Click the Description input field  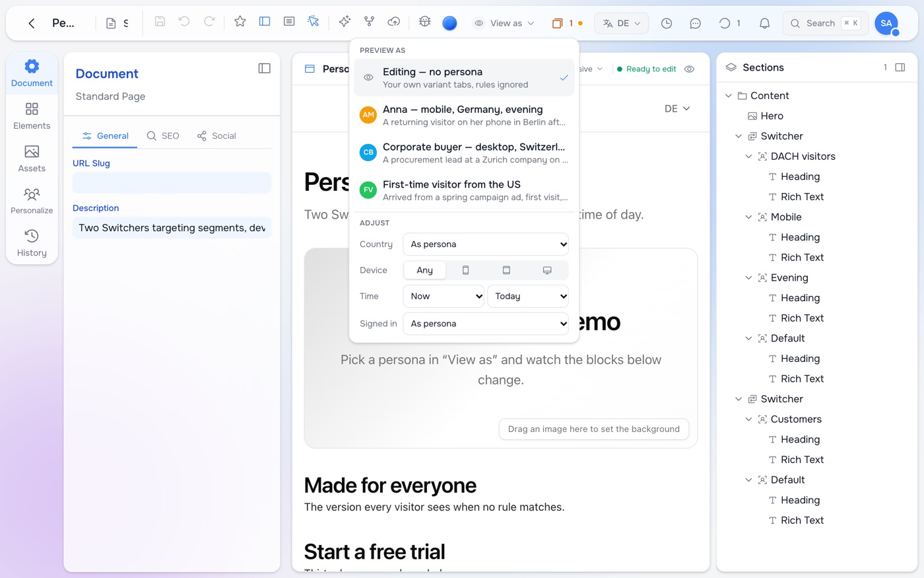(172, 228)
